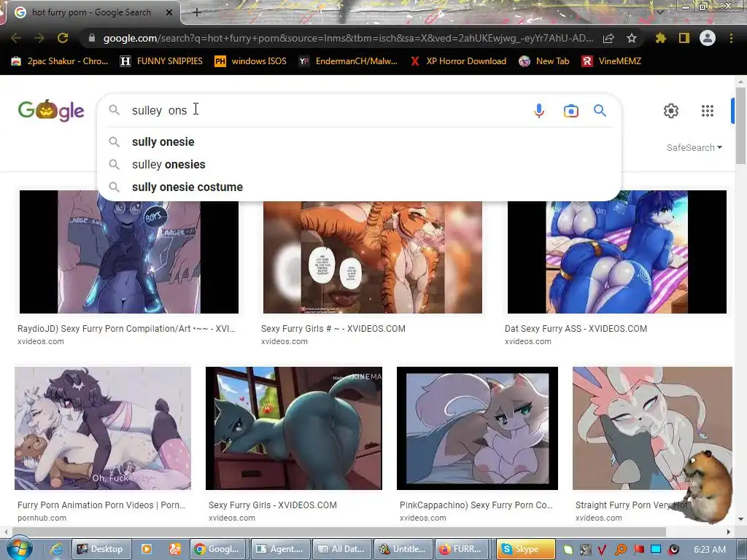Switch to the Agent... taskbar window

pos(280,549)
